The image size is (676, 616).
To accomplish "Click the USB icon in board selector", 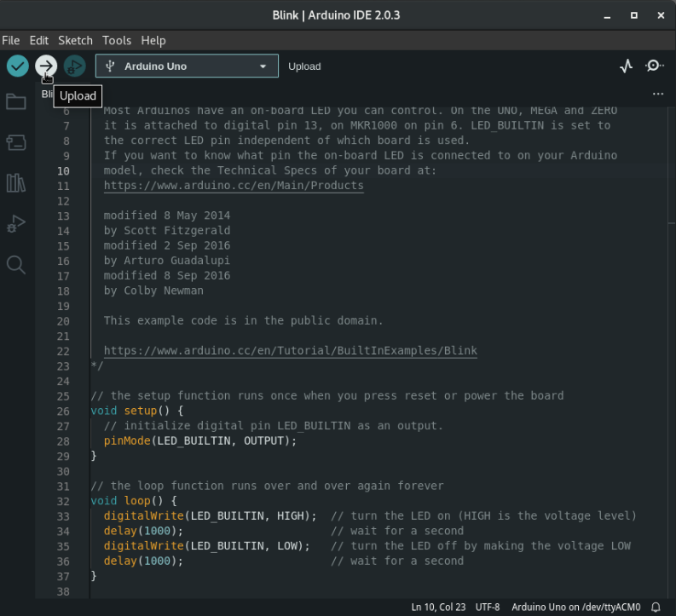I will click(110, 66).
